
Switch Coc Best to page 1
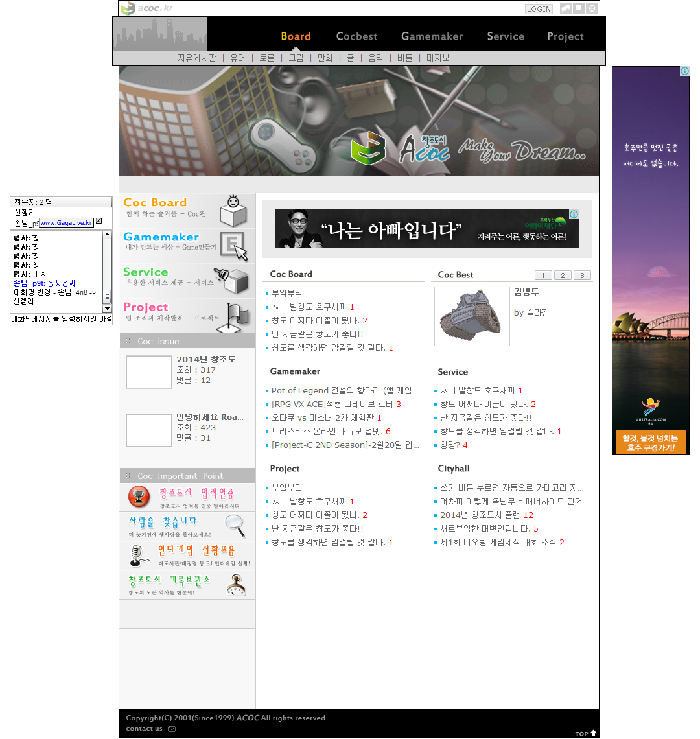click(543, 276)
